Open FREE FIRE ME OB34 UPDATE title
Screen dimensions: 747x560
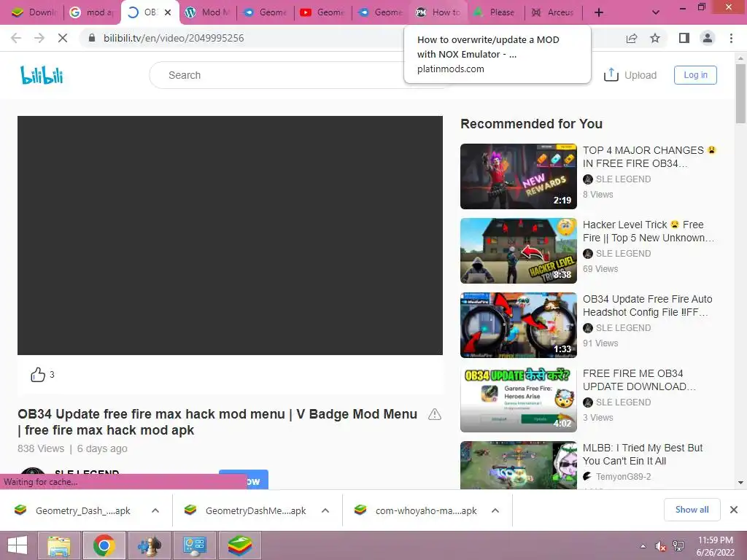[x=639, y=379]
